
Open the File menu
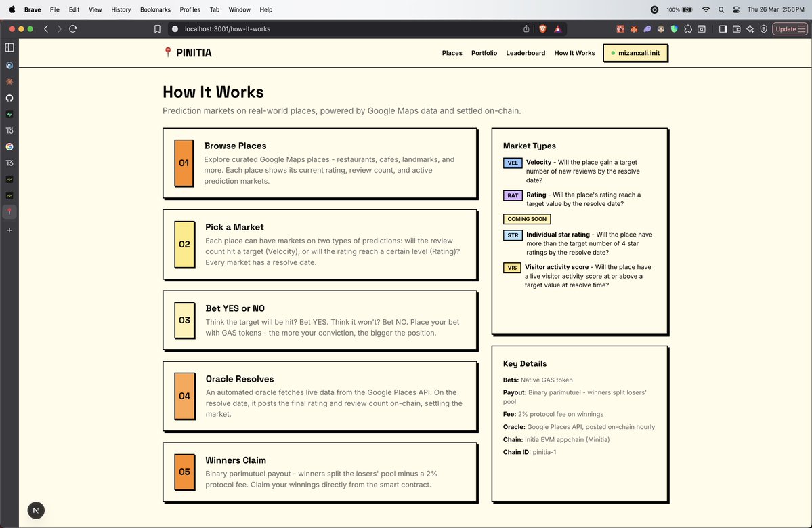(54, 9)
